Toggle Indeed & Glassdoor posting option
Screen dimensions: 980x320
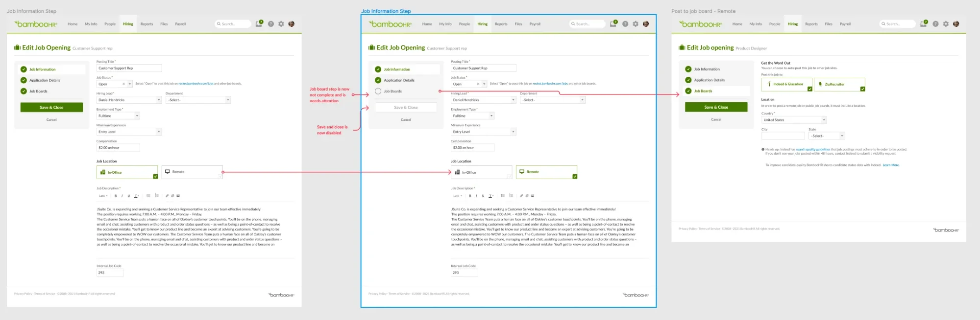pyautogui.click(x=787, y=84)
